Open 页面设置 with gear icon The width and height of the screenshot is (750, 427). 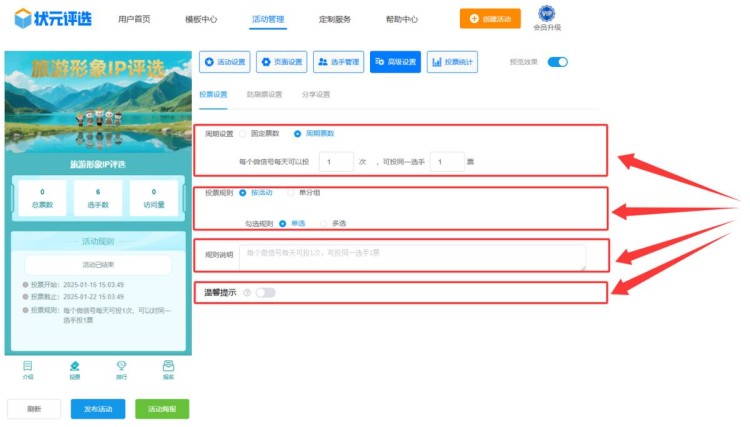coord(282,62)
